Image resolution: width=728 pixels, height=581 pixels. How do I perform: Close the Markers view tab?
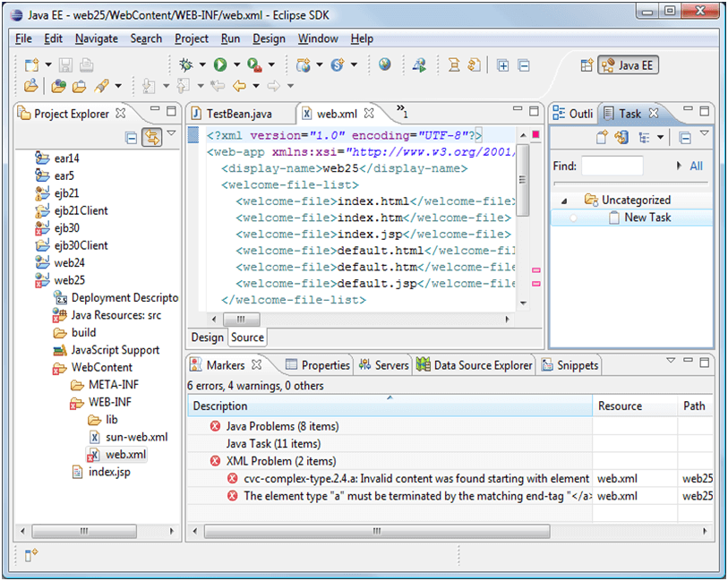pos(256,364)
